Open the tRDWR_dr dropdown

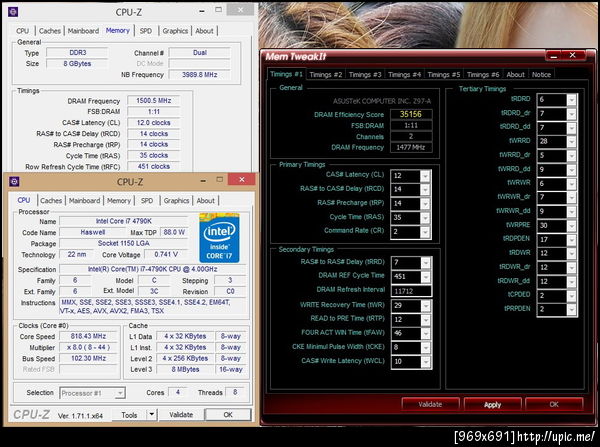pos(571,268)
